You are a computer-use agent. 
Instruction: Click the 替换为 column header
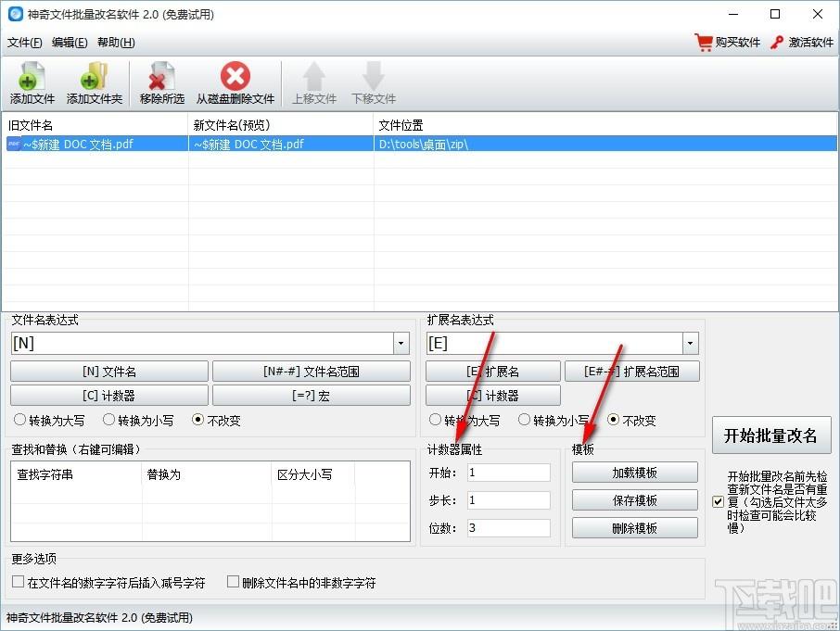(x=207, y=474)
